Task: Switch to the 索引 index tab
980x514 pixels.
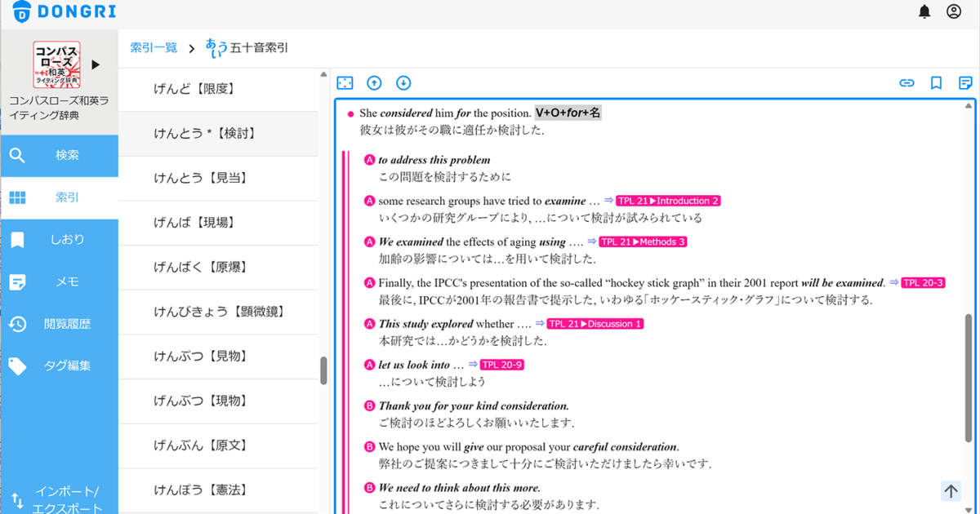Action: [17, 196]
